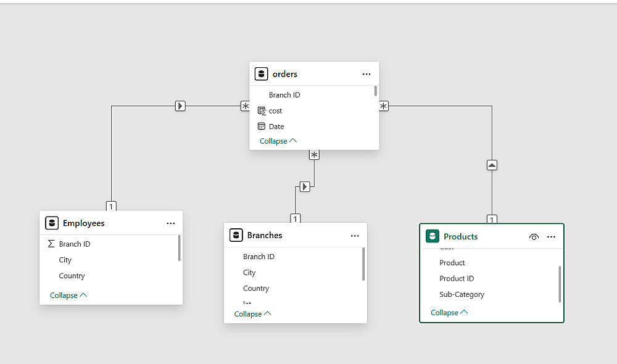The image size is (617, 364).
Task: Click the Branches table database icon
Action: click(x=236, y=235)
